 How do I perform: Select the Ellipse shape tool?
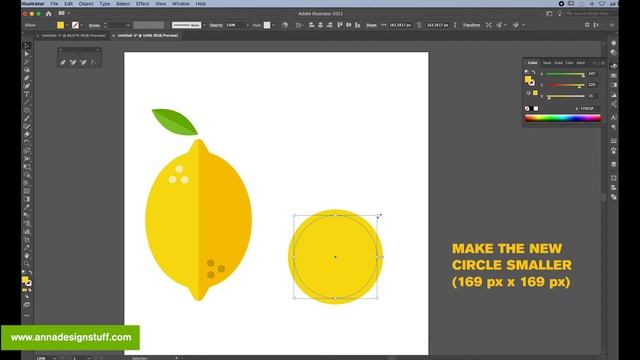[x=27, y=111]
